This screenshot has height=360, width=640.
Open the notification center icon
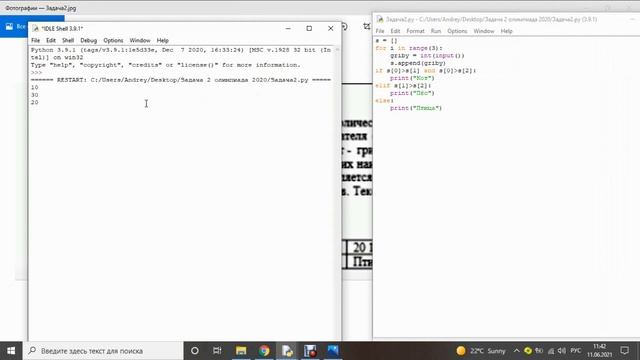624,351
